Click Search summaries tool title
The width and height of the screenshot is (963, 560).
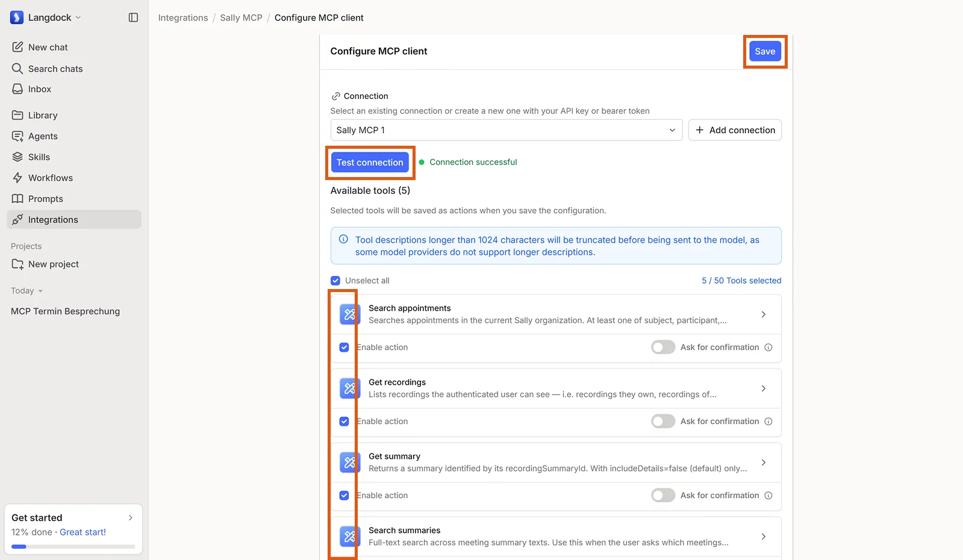tap(405, 530)
